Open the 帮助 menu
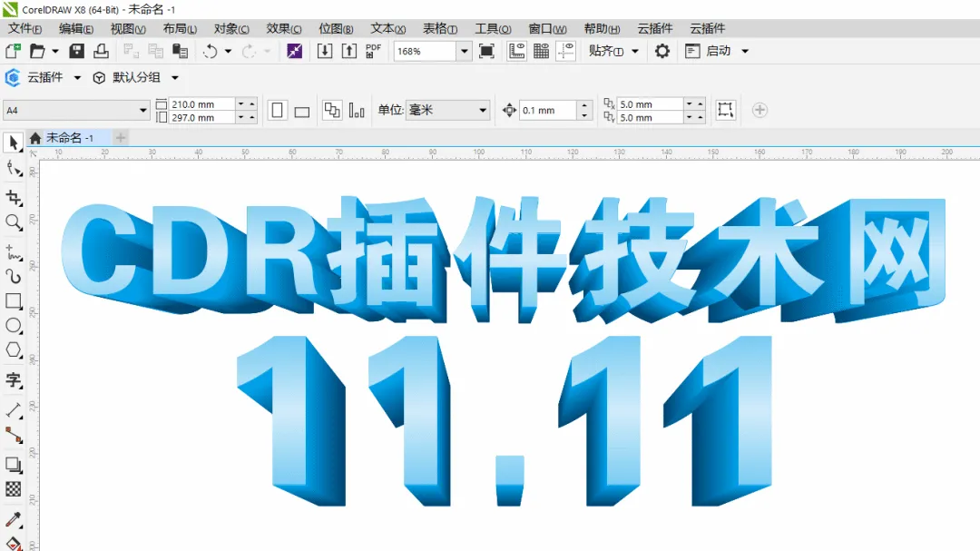Image resolution: width=980 pixels, height=551 pixels. click(602, 29)
